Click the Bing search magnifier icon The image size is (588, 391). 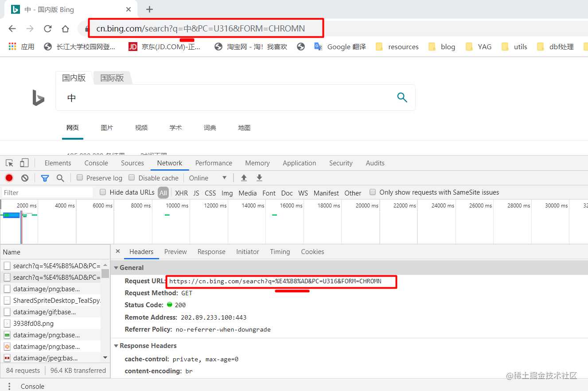click(x=402, y=98)
